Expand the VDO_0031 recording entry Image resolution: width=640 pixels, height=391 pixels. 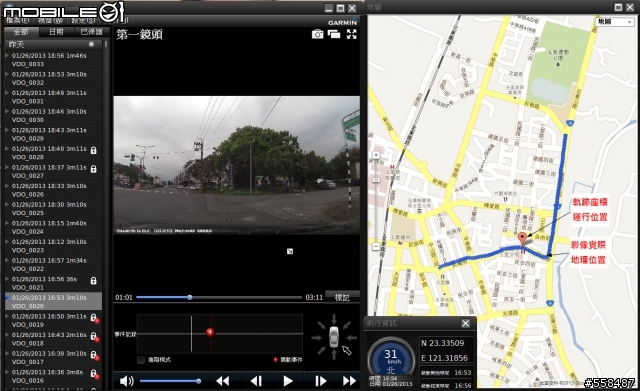click(x=7, y=93)
